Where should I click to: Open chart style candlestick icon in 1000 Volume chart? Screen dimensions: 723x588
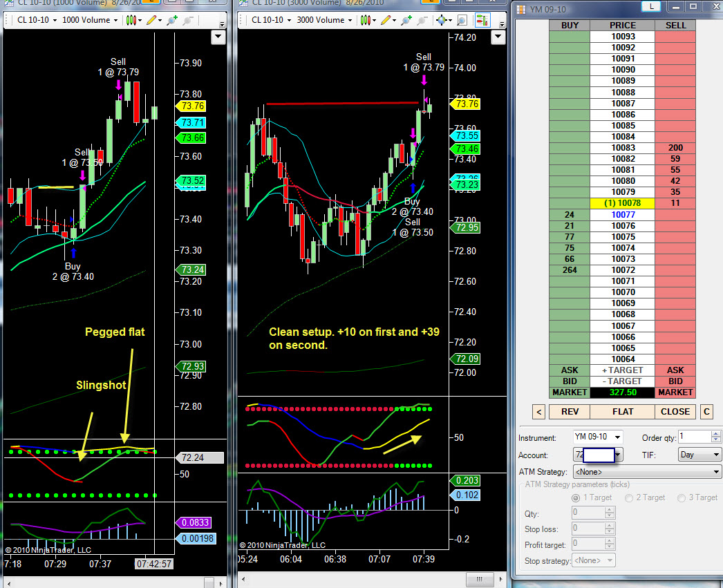coord(131,20)
